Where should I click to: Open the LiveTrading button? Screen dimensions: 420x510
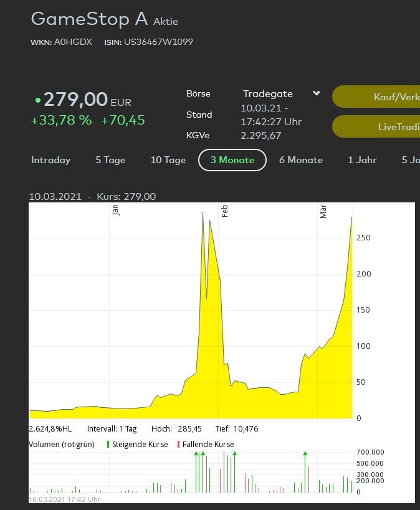click(376, 126)
